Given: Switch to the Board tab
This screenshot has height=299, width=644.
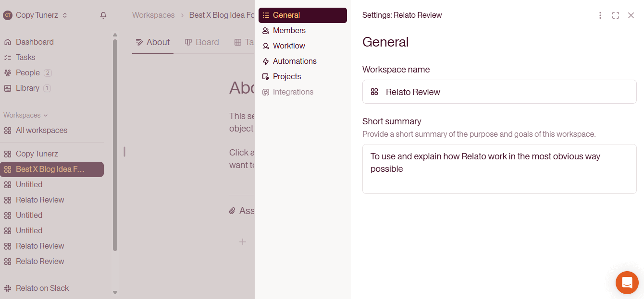Looking at the screenshot, I should pyautogui.click(x=202, y=42).
